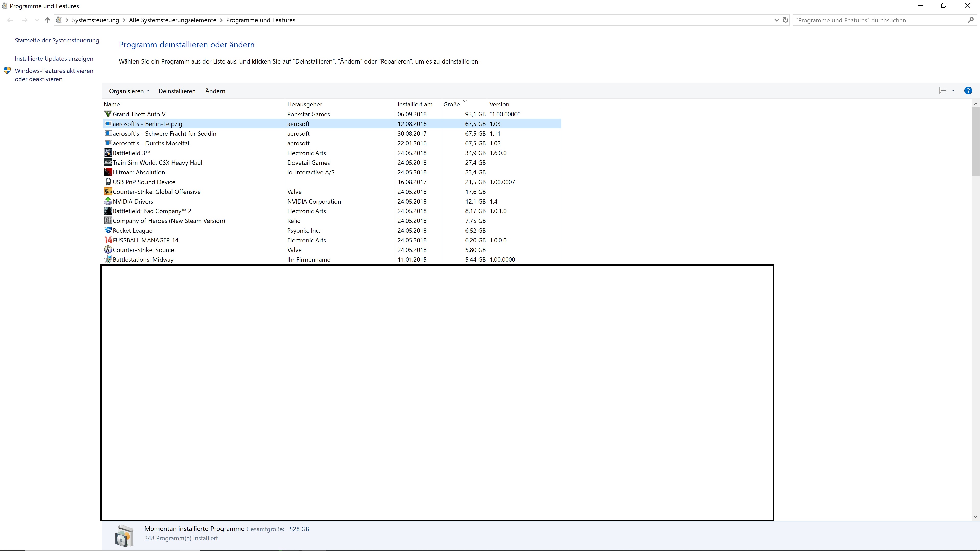Click the refresh icon in address bar

click(785, 20)
